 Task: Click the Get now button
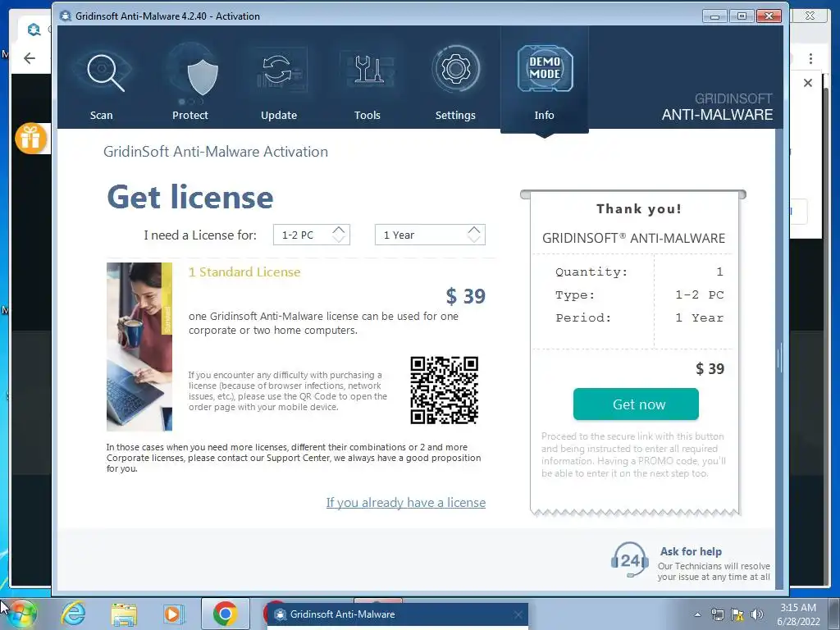tap(636, 404)
